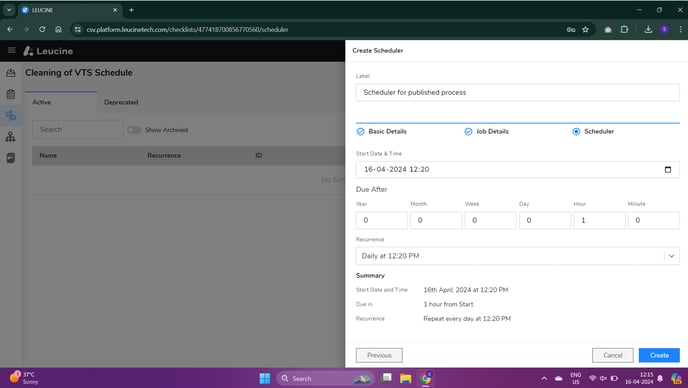The image size is (688, 388).
Task: Open a new browser tab
Action: 131,10
